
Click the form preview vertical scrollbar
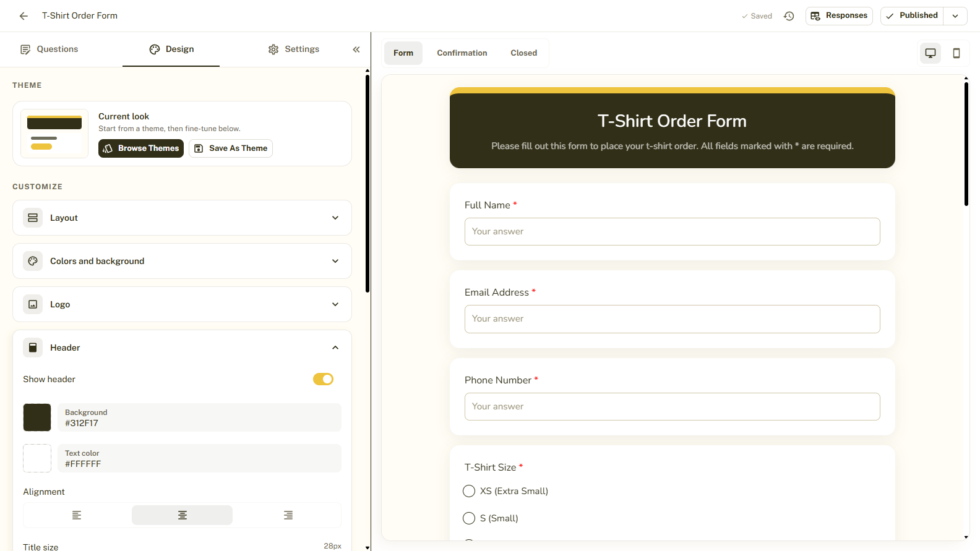pyautogui.click(x=966, y=143)
